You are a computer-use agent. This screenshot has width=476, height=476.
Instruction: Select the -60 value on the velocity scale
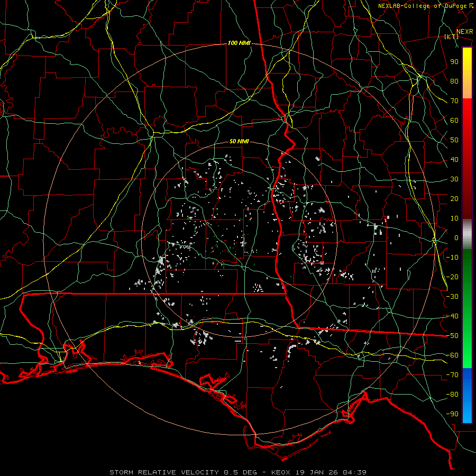coord(452,355)
